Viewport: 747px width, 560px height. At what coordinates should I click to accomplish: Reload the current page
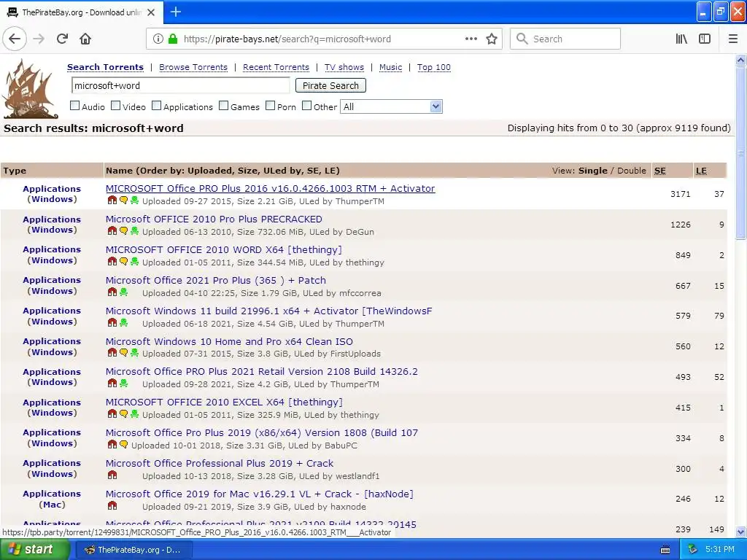pyautogui.click(x=62, y=39)
